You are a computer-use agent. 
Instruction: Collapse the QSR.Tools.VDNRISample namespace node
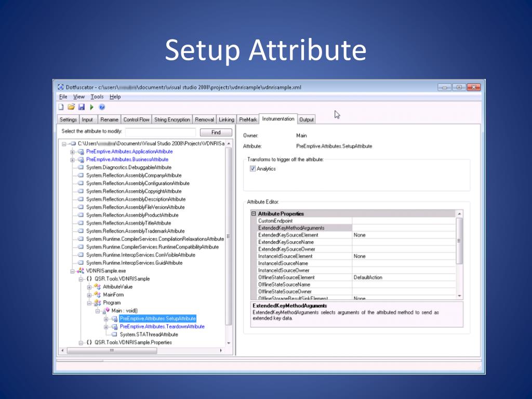[x=81, y=279]
